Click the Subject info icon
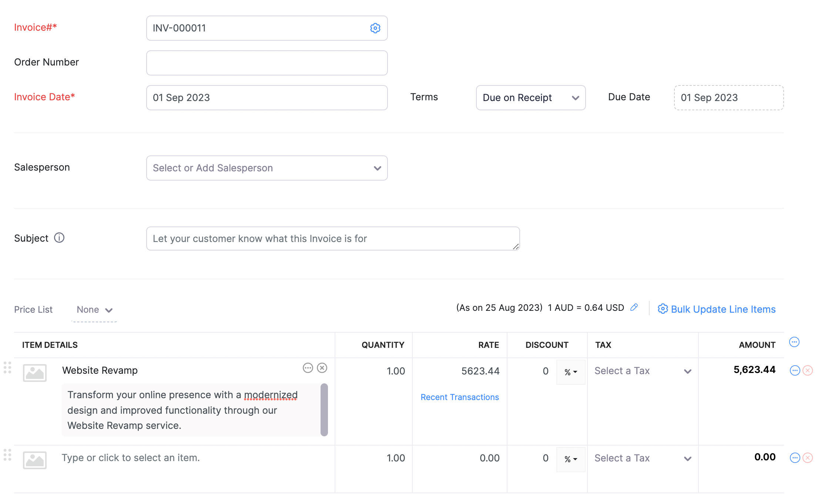This screenshot has width=821, height=504. click(x=59, y=238)
